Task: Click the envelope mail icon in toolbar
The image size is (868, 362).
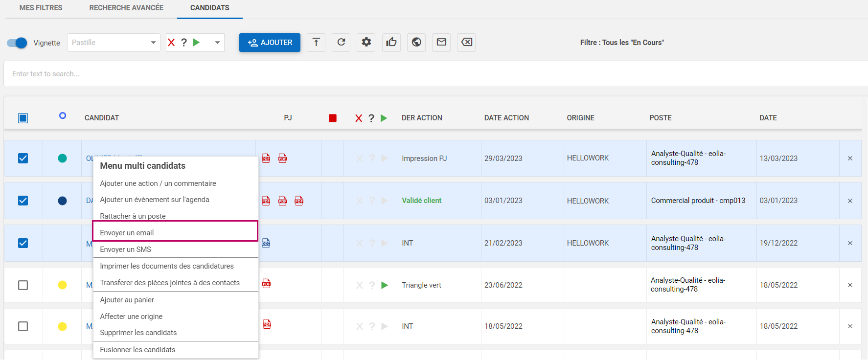Action: pos(441,43)
